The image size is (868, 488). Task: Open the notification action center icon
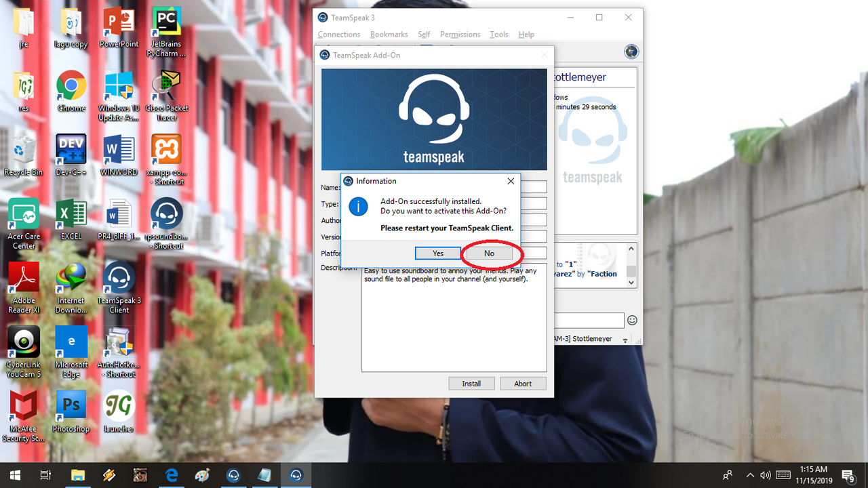click(848, 475)
